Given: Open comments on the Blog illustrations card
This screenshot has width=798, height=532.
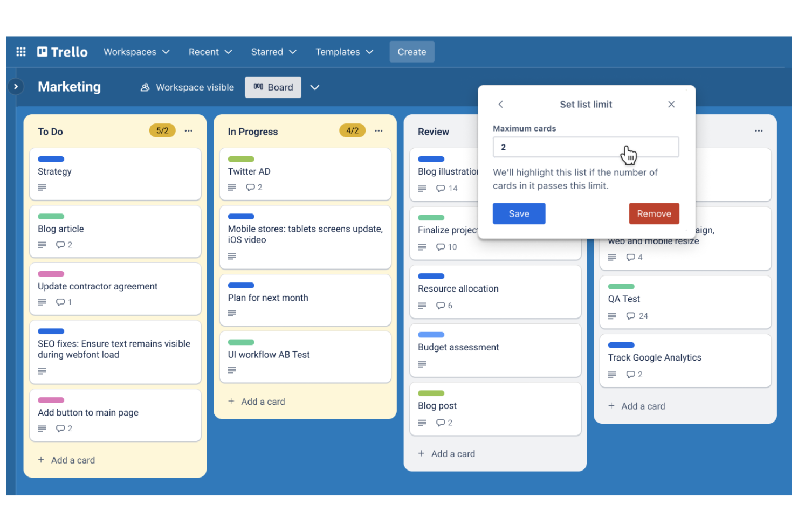Looking at the screenshot, I should [441, 188].
